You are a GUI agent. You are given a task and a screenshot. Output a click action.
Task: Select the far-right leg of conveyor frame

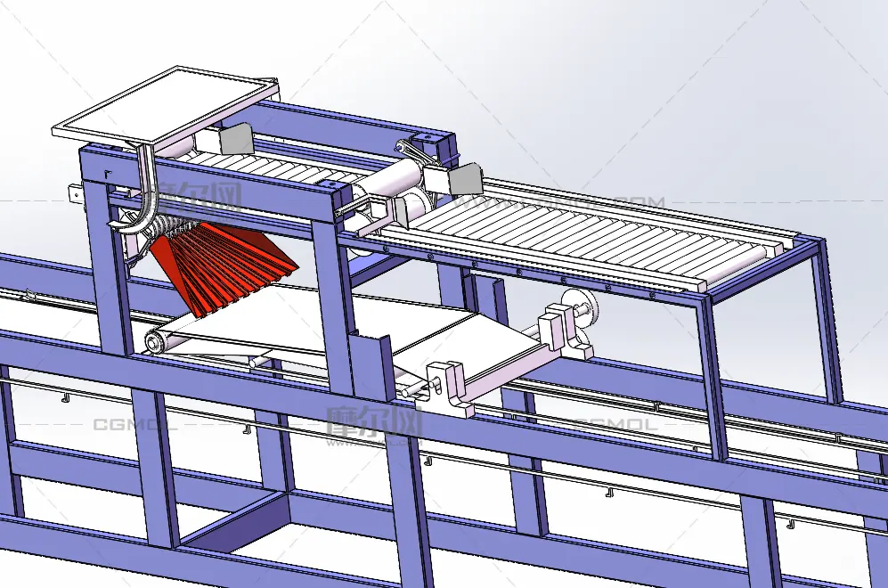pos(827,321)
